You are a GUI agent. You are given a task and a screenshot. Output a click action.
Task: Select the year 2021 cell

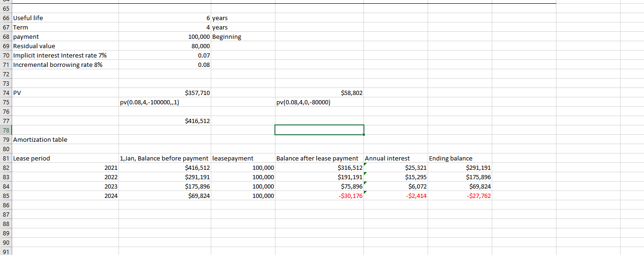65,168
